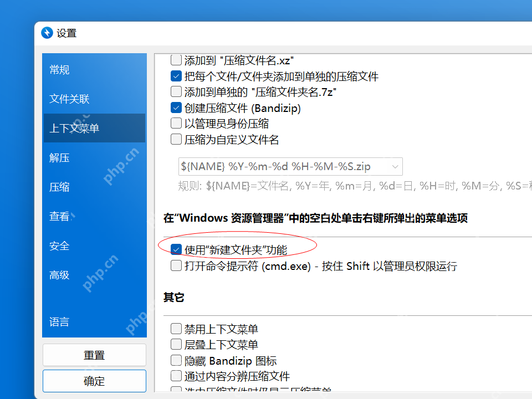
Task: Click the Windows 资源管理器 section heading
Action: 315,218
